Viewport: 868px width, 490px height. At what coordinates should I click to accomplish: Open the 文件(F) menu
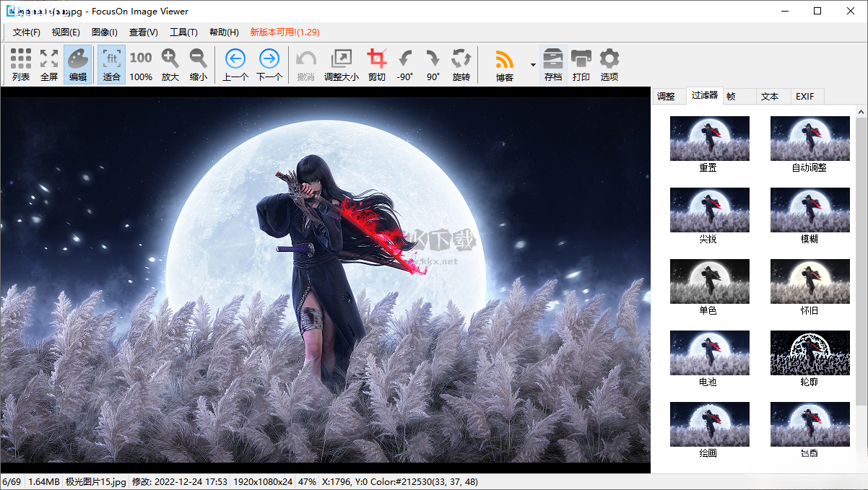pos(26,32)
